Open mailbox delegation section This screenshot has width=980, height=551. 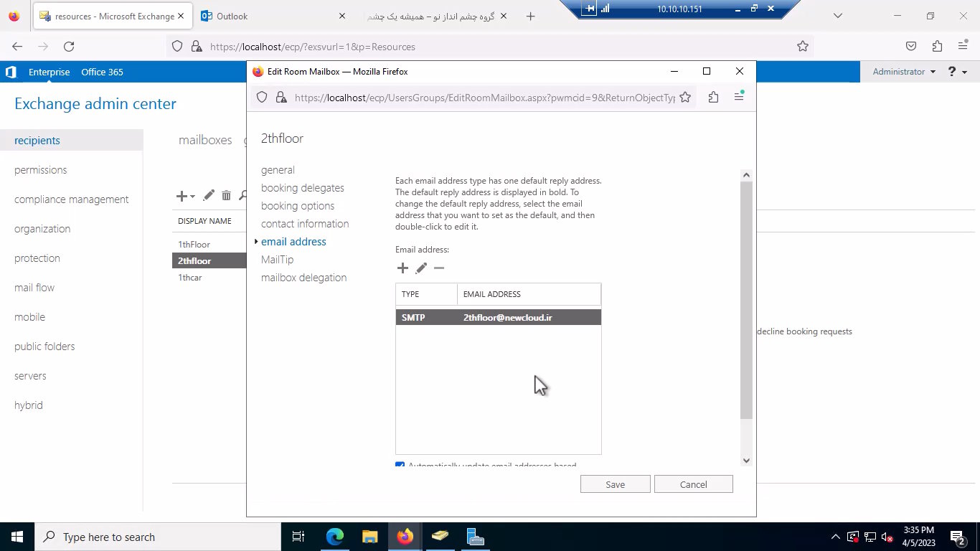tap(303, 278)
